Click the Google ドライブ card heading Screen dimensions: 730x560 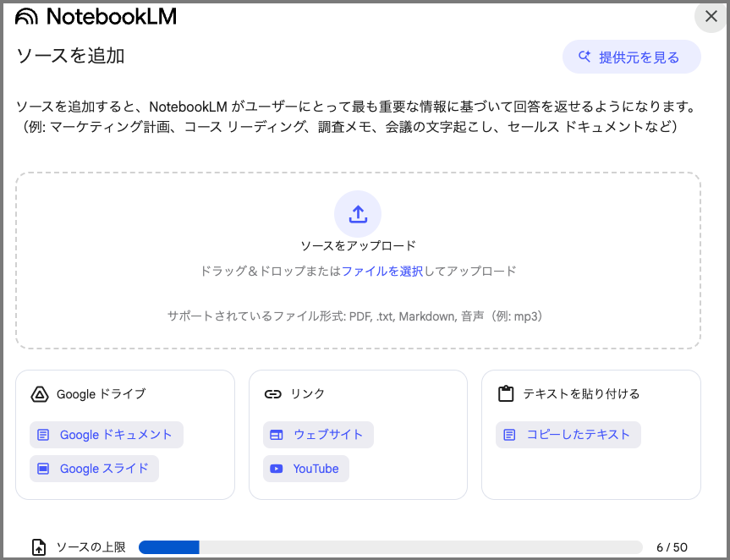(101, 394)
